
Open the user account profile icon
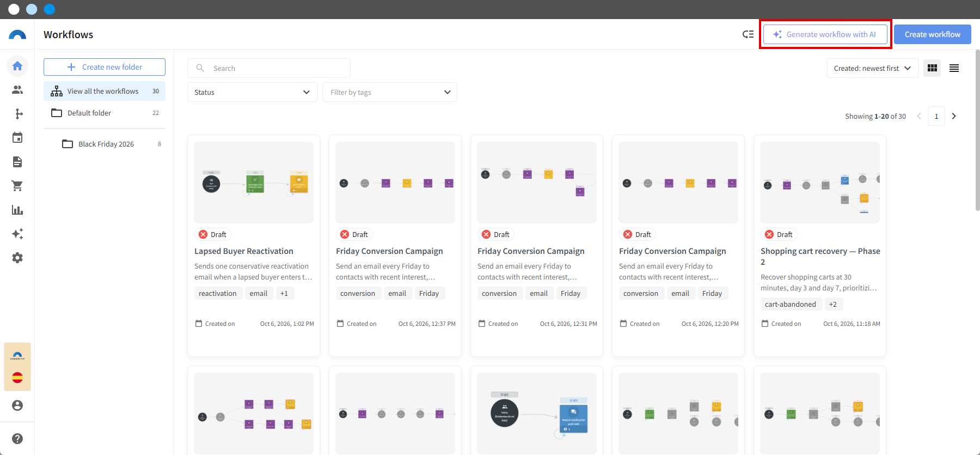17,405
